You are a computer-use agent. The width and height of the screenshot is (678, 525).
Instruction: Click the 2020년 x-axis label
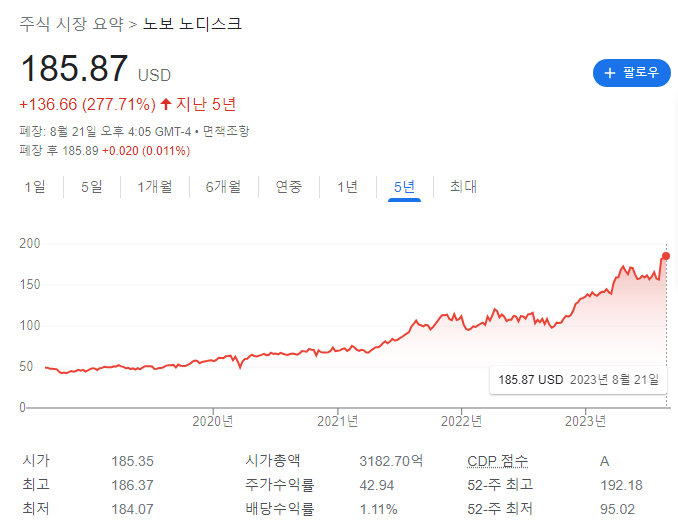pyautogui.click(x=212, y=421)
